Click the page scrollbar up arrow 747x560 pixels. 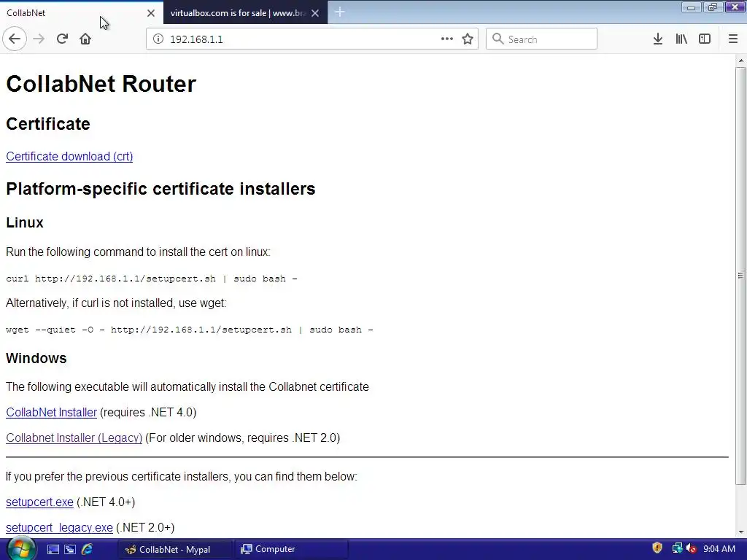[741, 61]
